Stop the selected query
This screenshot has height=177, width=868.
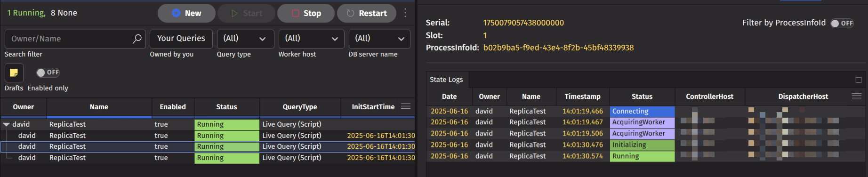[x=306, y=13]
